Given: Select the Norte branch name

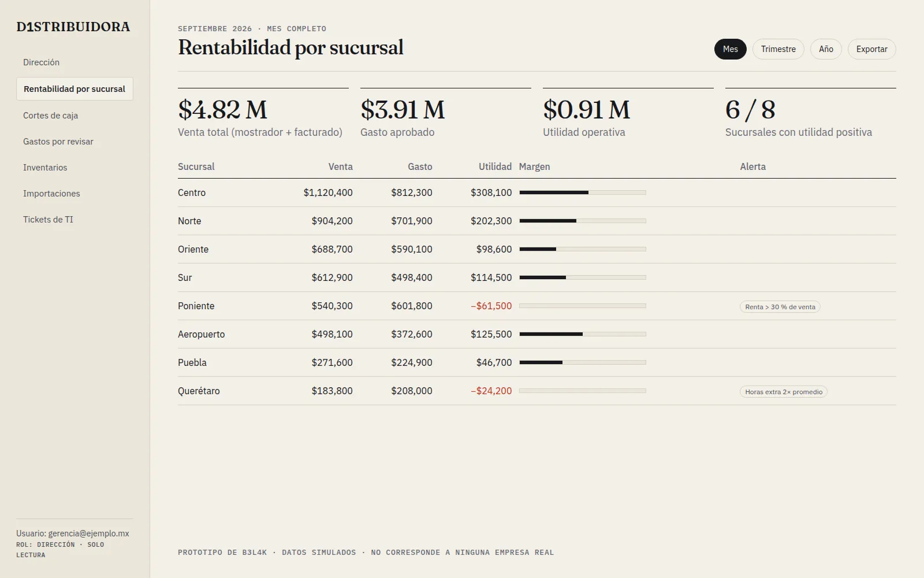Looking at the screenshot, I should pos(189,221).
